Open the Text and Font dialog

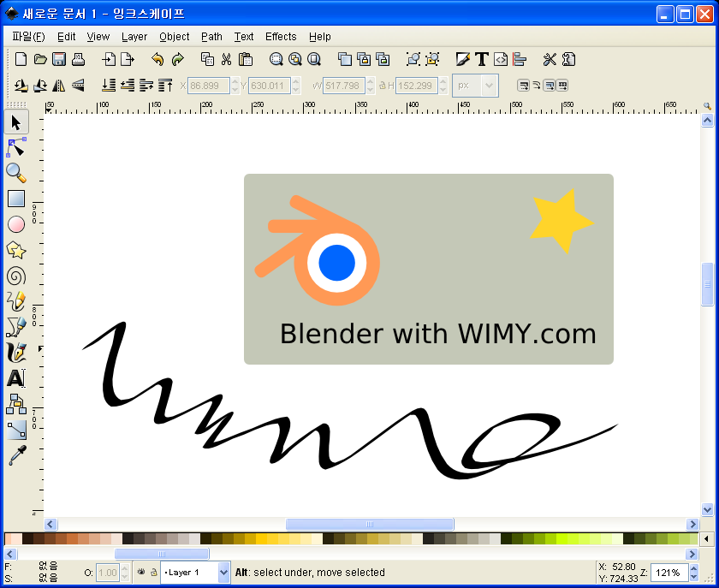(x=481, y=59)
